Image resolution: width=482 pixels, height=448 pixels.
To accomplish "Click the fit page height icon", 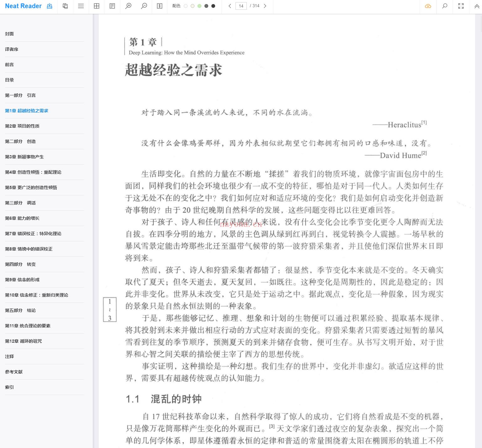I will 160,6.
